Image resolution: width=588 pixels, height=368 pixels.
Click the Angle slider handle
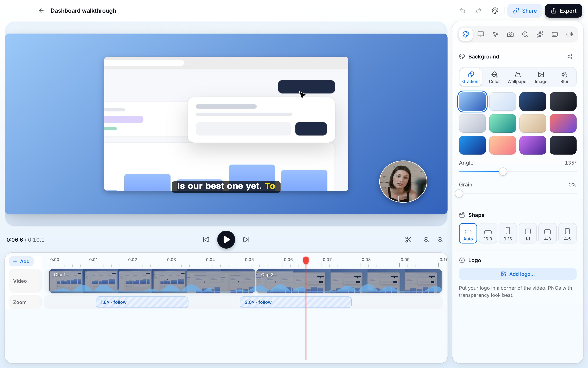[503, 172]
